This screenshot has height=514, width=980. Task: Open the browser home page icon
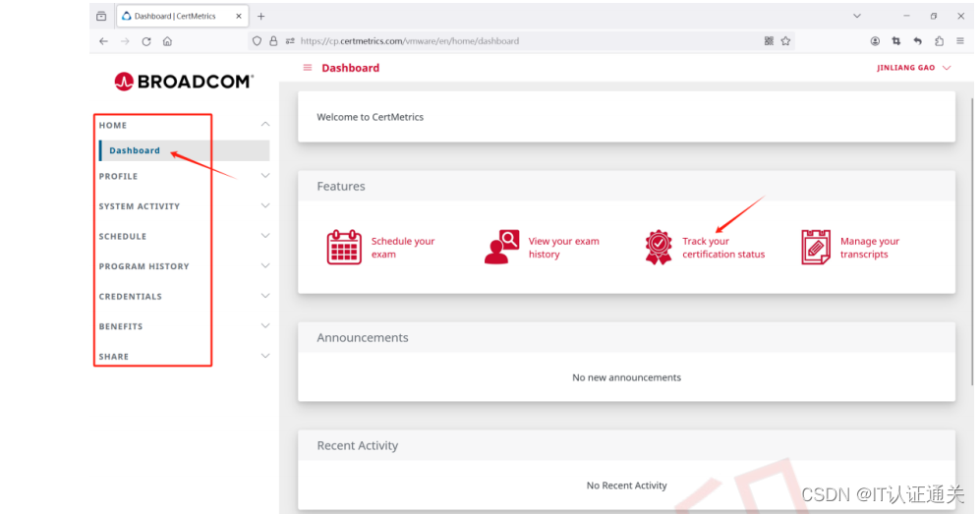tap(167, 41)
